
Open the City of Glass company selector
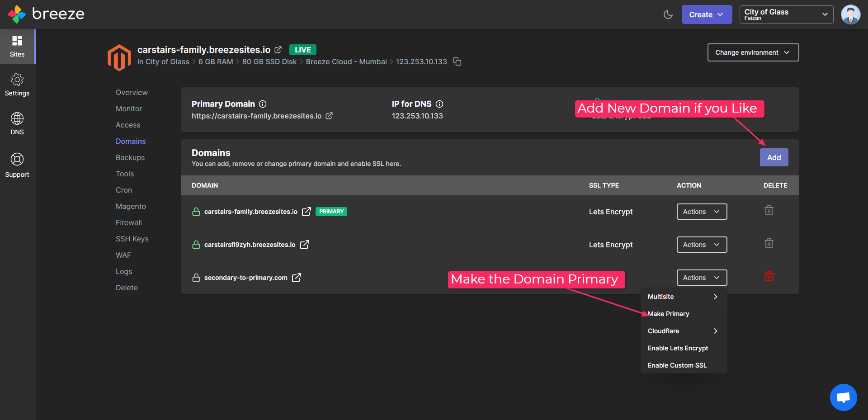pyautogui.click(x=786, y=14)
